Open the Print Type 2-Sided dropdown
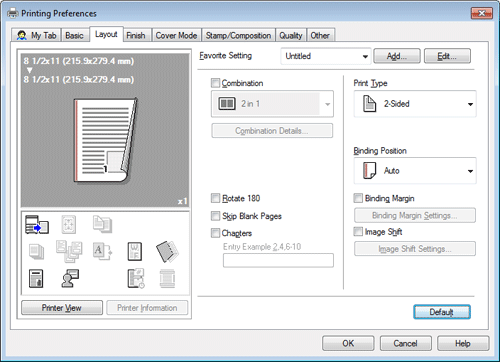 pos(415,104)
